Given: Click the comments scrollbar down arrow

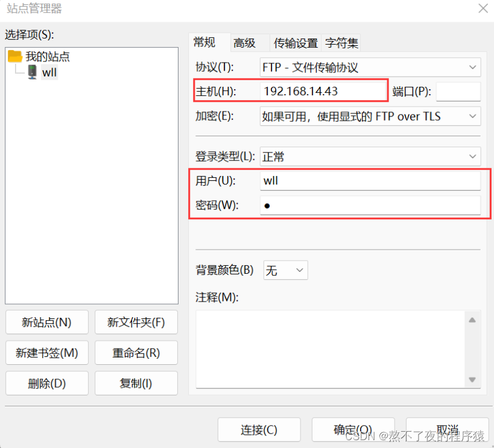Looking at the screenshot, I should point(472,380).
